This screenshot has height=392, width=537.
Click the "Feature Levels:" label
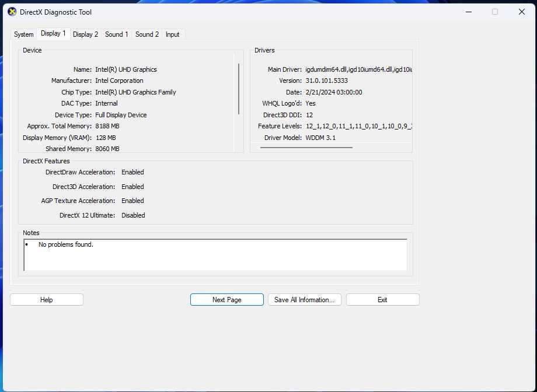(x=280, y=127)
